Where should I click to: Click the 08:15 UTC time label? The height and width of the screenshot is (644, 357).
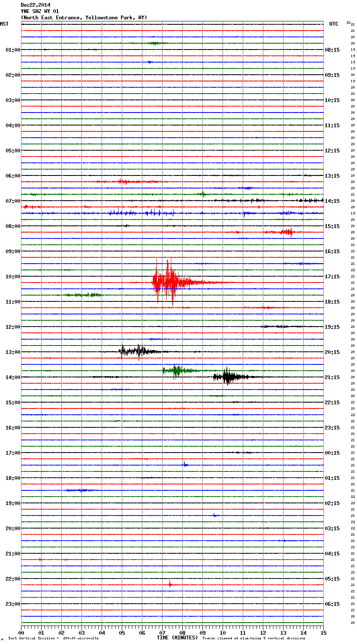tap(332, 50)
